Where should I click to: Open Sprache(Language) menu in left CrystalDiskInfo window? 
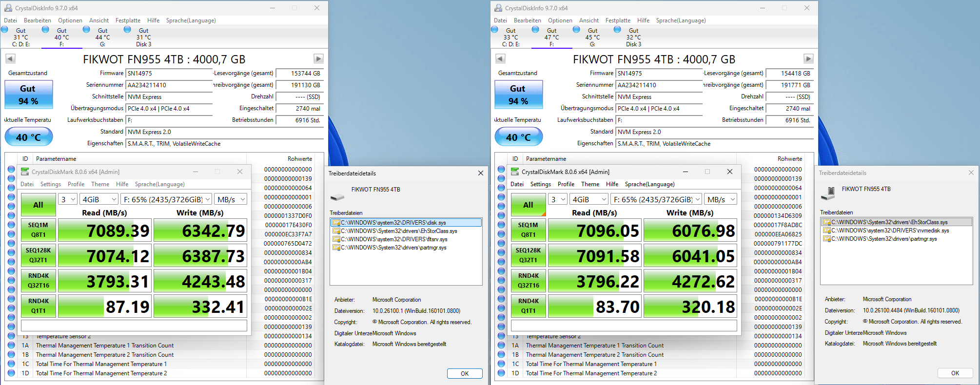click(x=191, y=20)
